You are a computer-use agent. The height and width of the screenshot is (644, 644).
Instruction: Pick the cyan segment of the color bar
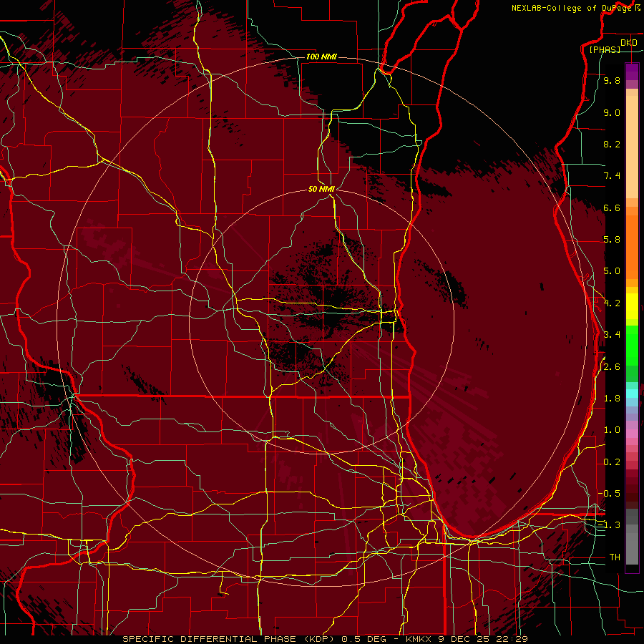click(x=632, y=394)
